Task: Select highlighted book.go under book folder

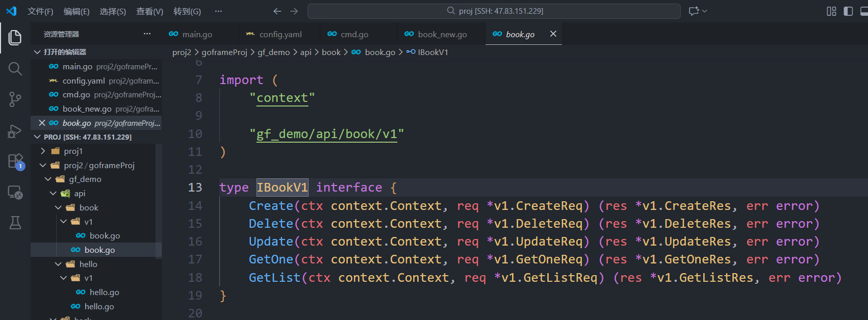Action: click(x=96, y=250)
